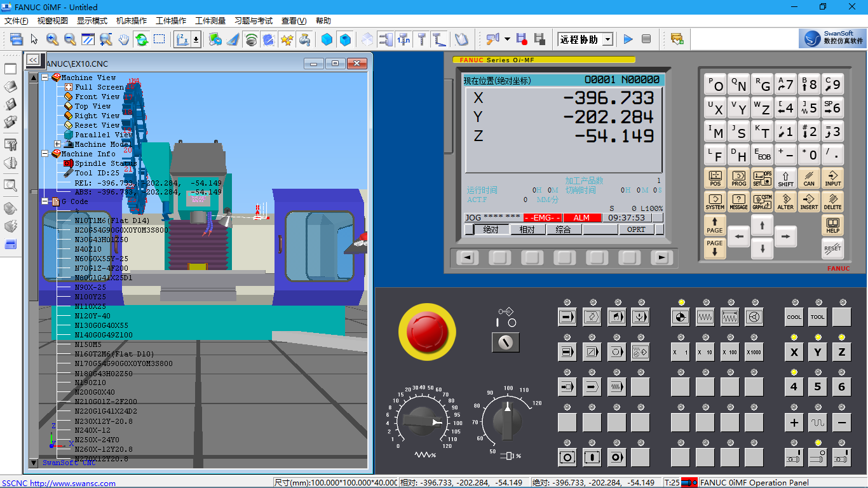This screenshot has width=868, height=488.
Task: Click the DELETE edit key
Action: [x=832, y=201]
